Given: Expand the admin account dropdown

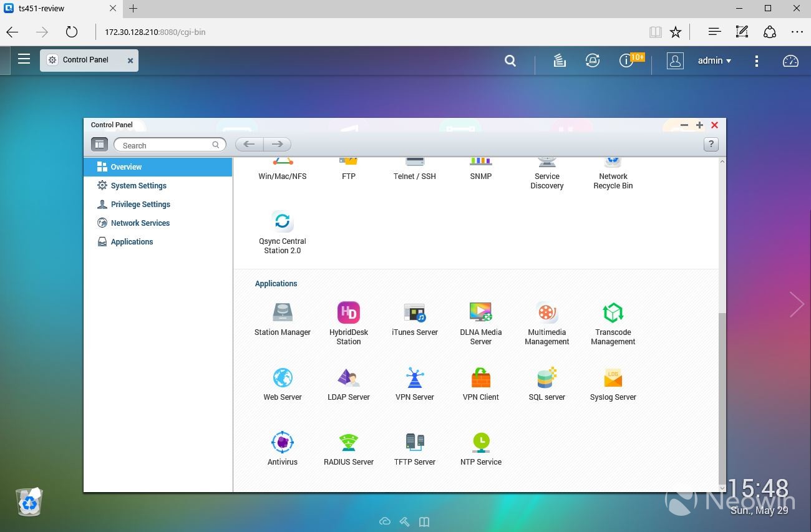Looking at the screenshot, I should click(714, 60).
